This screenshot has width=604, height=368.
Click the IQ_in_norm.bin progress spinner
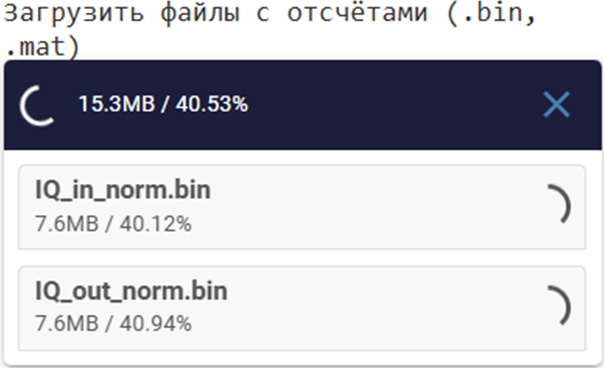(x=559, y=204)
